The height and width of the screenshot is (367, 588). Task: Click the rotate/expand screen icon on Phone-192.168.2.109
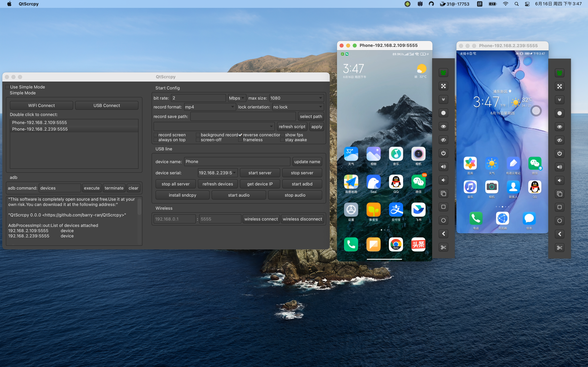pos(443,86)
